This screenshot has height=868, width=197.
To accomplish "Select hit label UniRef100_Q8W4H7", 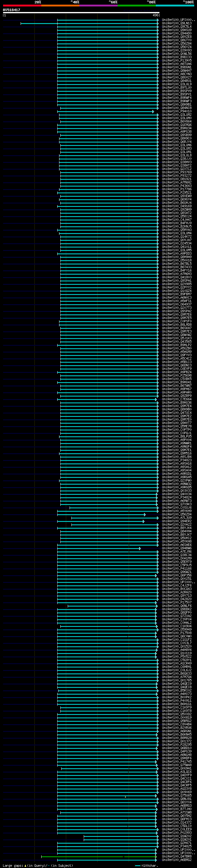I will pyautogui.click(x=177, y=71).
